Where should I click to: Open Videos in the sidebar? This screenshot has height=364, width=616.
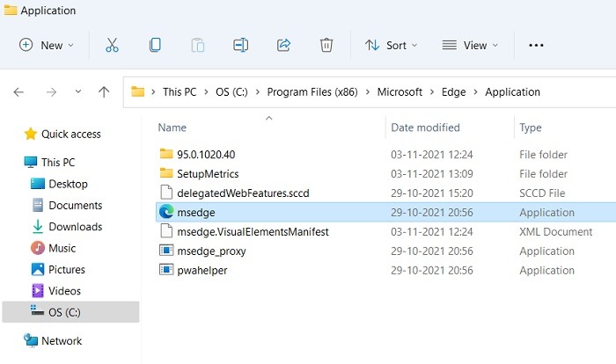(64, 291)
